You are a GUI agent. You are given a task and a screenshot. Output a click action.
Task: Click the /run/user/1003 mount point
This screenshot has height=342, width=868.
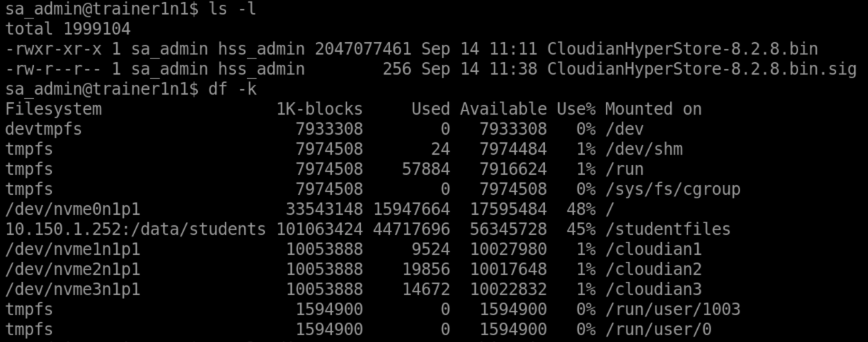pos(673,309)
